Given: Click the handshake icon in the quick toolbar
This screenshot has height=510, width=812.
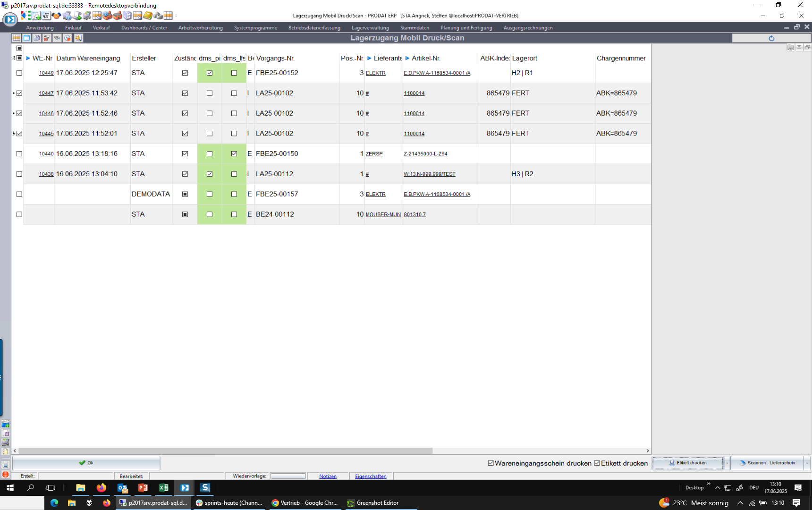Looking at the screenshot, I should tap(57, 16).
